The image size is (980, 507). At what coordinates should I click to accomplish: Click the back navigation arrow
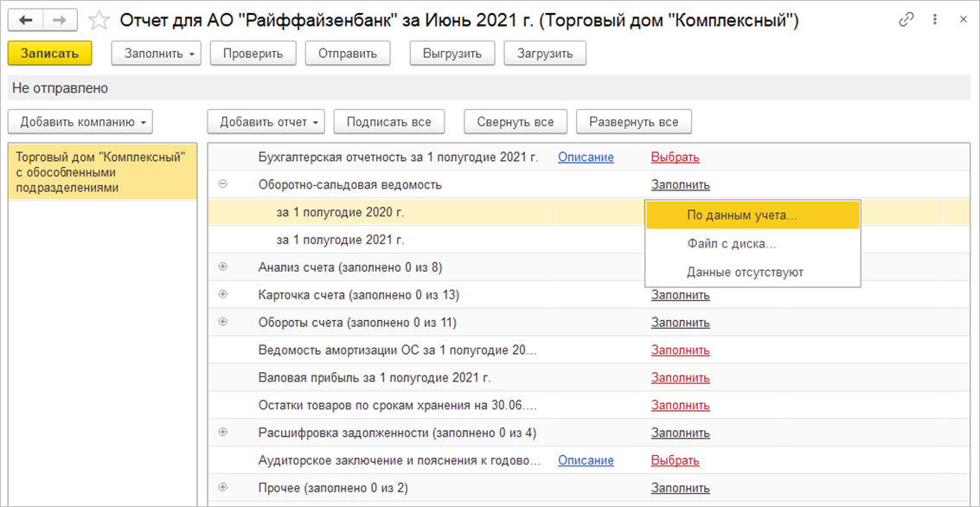[x=25, y=20]
